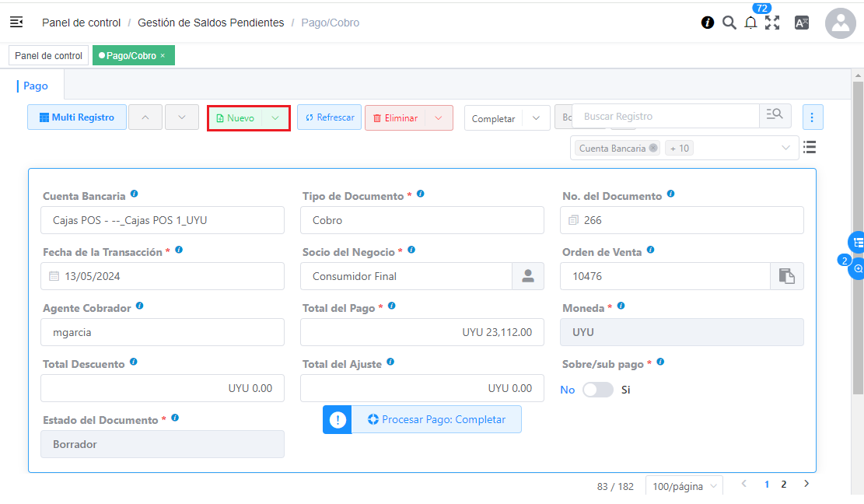Expand the Completar action dropdown
This screenshot has width=864, height=504.
pyautogui.click(x=536, y=118)
